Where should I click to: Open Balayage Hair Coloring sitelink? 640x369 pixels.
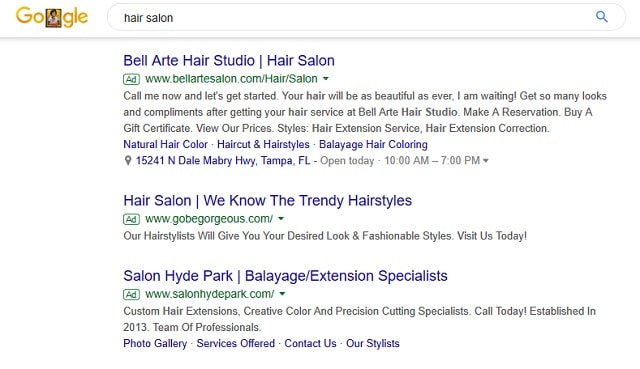[x=373, y=144]
